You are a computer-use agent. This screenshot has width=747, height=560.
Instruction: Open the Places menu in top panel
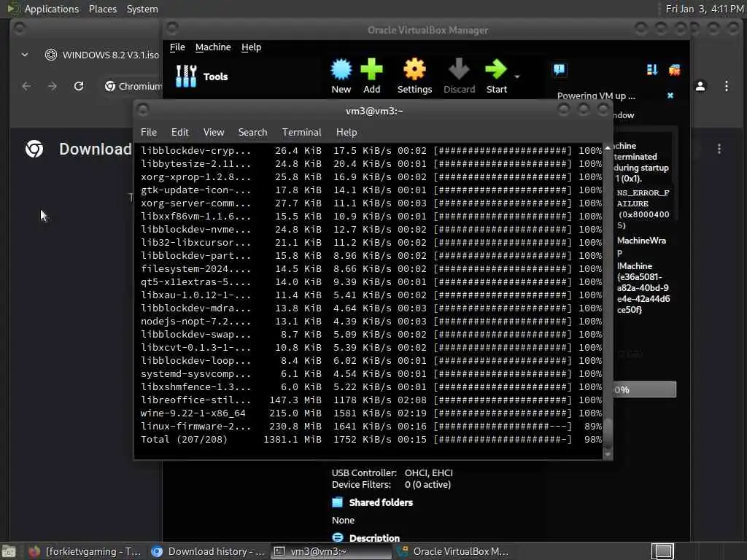point(102,9)
